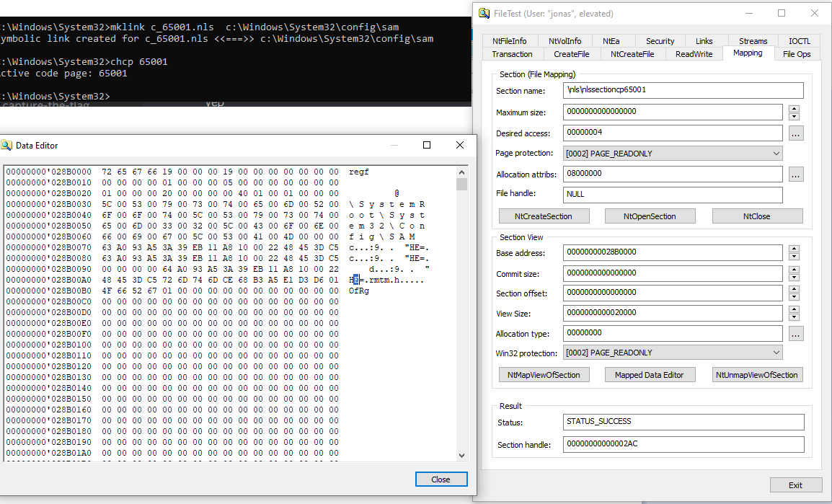Image resolution: width=832 pixels, height=504 pixels.
Task: Click the Section name input field
Action: coord(683,90)
